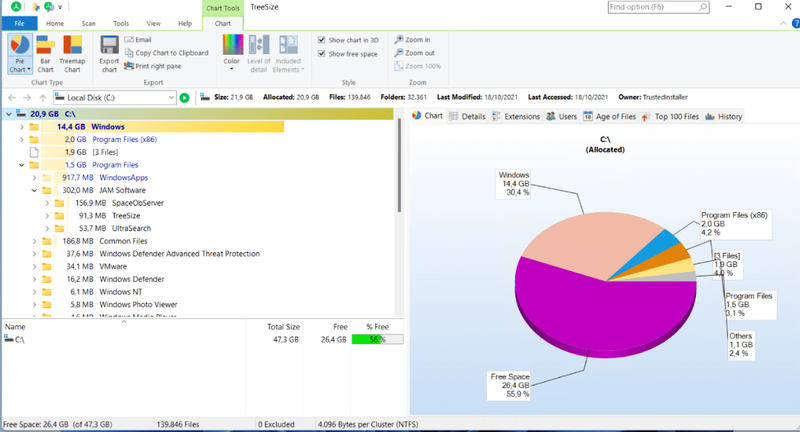
Task: Switch to the Details tab
Action: pyautogui.click(x=467, y=116)
